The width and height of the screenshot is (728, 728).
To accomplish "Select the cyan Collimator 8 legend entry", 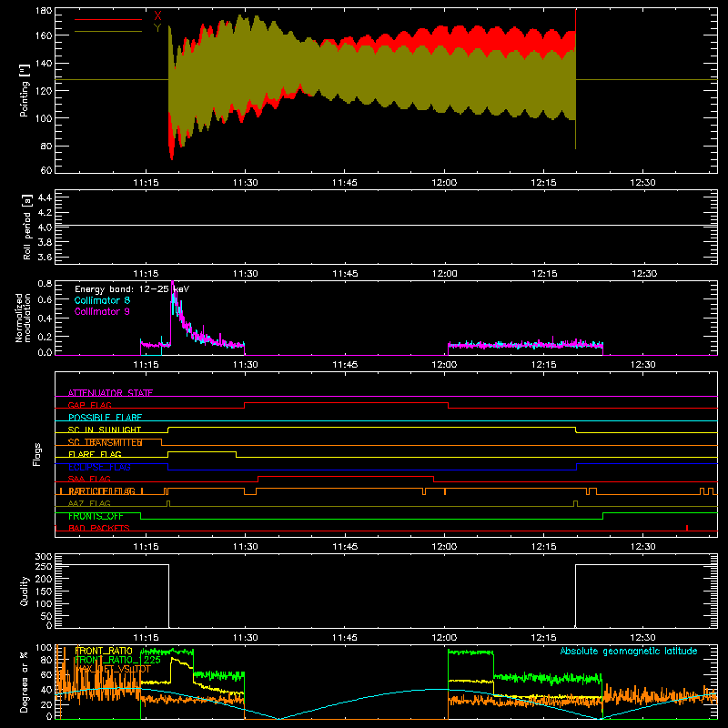I will (x=102, y=300).
